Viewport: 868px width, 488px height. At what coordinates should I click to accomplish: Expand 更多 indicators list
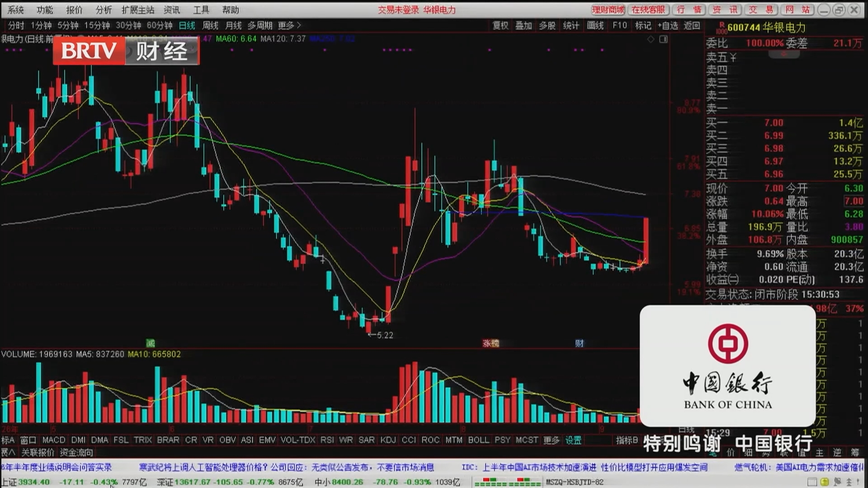[552, 440]
